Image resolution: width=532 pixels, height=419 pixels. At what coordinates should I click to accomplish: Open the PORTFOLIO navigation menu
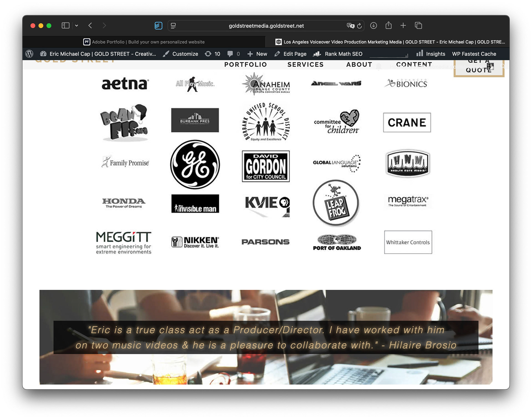pyautogui.click(x=245, y=65)
